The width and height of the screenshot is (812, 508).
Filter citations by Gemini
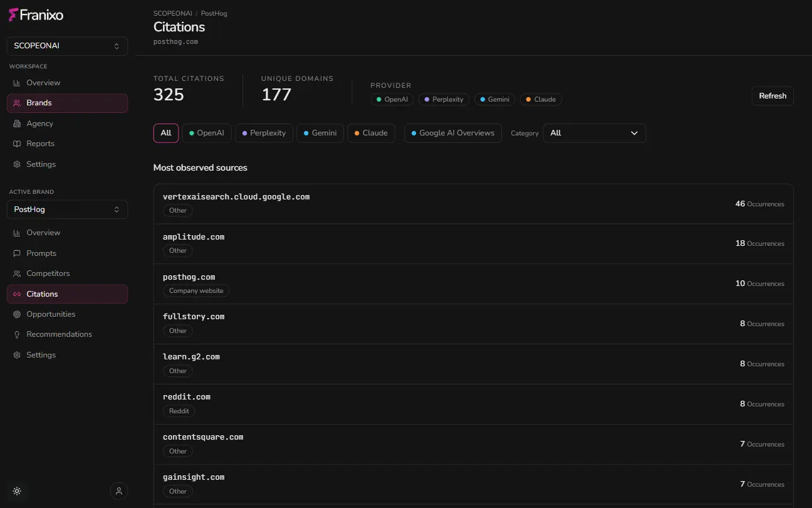[x=320, y=133]
